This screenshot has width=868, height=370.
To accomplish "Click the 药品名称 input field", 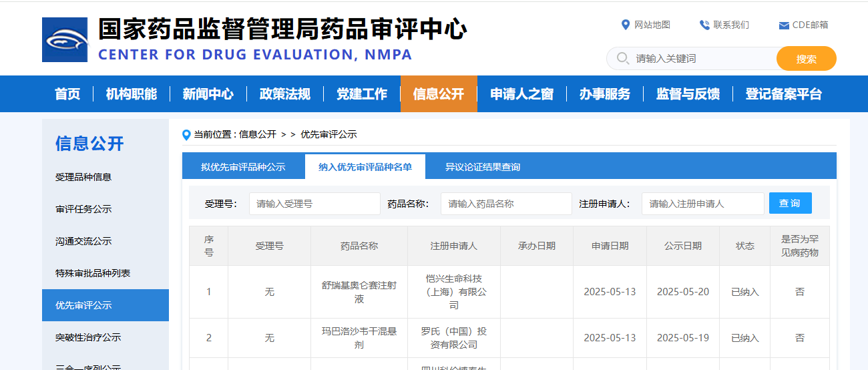I will click(506, 204).
